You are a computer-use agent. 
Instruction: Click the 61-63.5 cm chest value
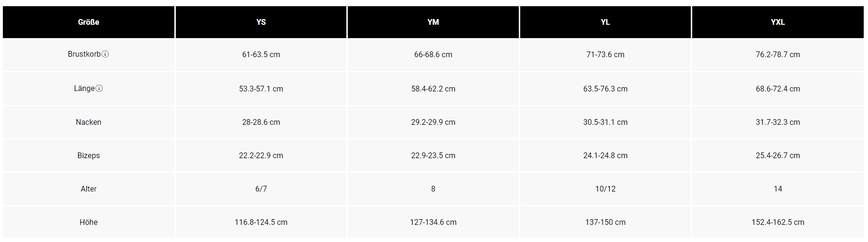point(261,55)
